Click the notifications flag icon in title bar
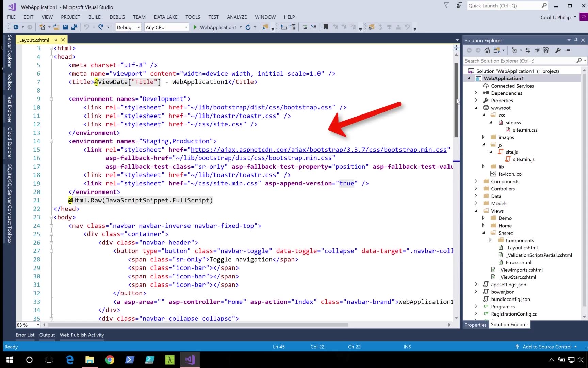 [x=446, y=5]
